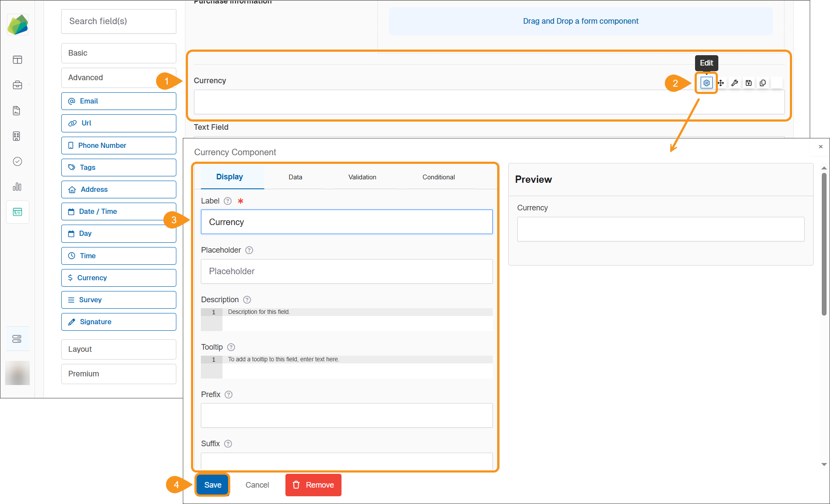This screenshot has width=830, height=504.
Task: Open the teal form-card icon in the sidebar
Action: 17,212
